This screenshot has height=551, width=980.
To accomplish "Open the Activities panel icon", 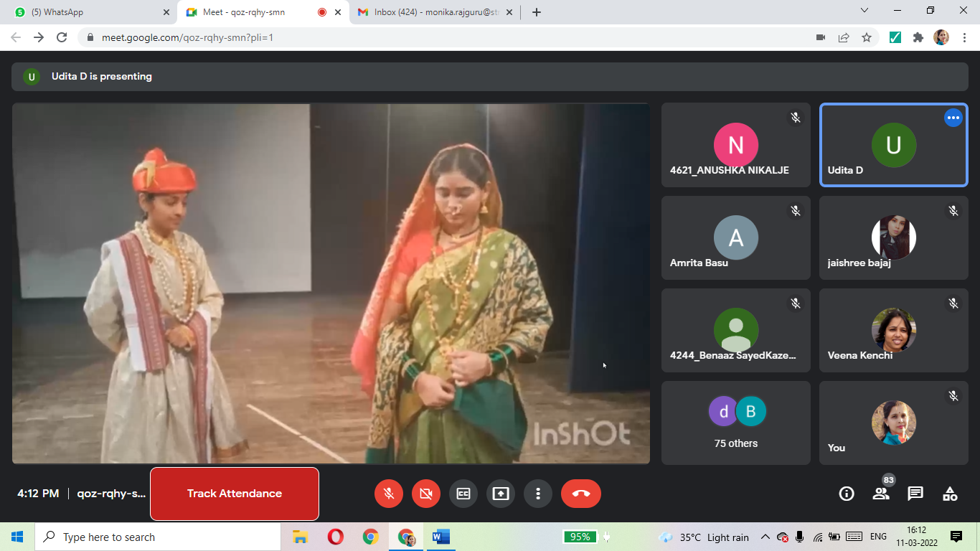I will tap(950, 494).
